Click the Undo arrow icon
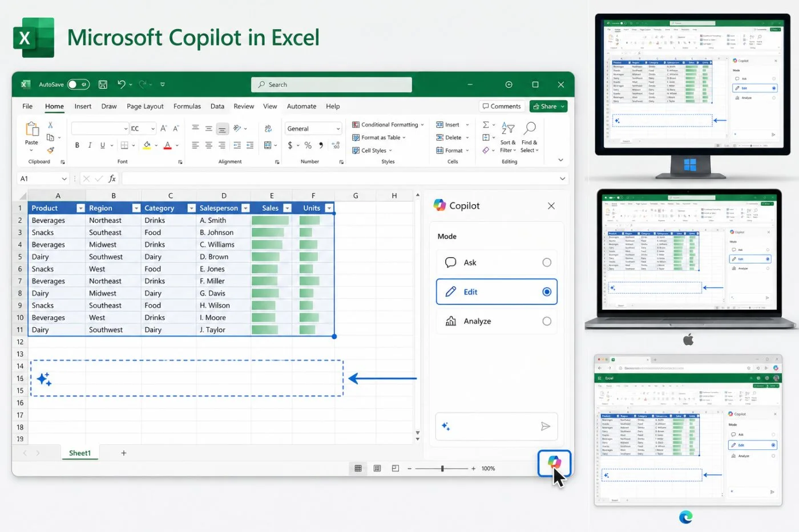Image resolution: width=799 pixels, height=532 pixels. tap(122, 84)
